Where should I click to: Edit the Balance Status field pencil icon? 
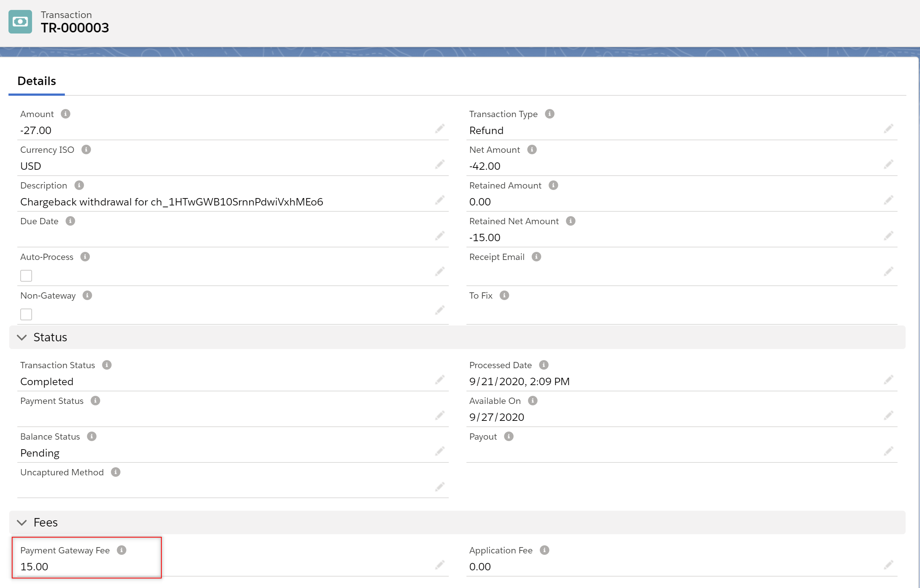point(440,451)
